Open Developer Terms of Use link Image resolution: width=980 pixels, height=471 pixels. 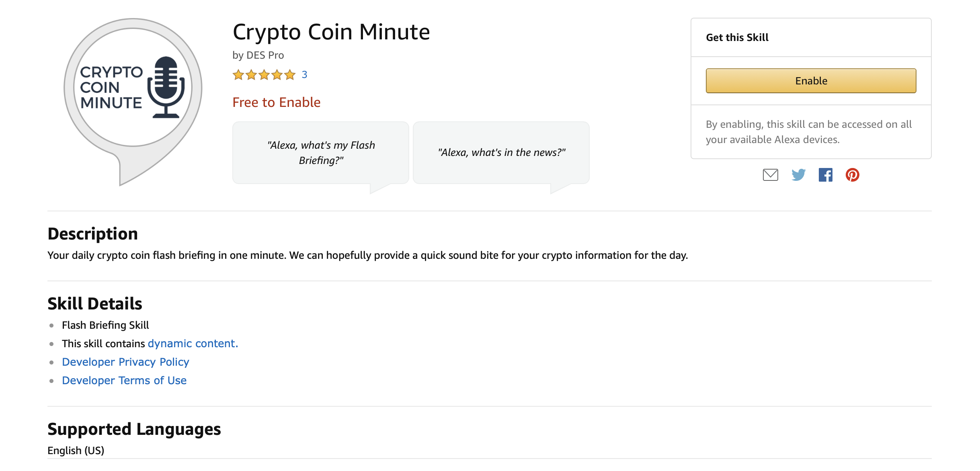[x=124, y=381]
